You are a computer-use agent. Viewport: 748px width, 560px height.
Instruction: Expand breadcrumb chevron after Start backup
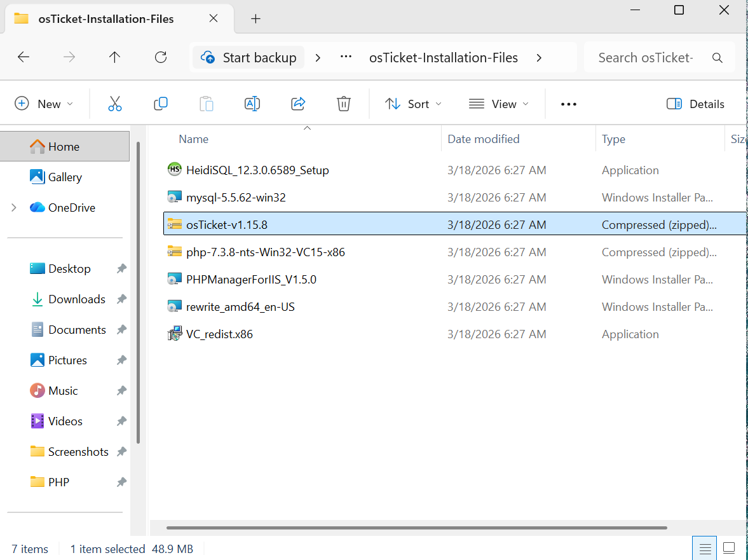pyautogui.click(x=318, y=58)
